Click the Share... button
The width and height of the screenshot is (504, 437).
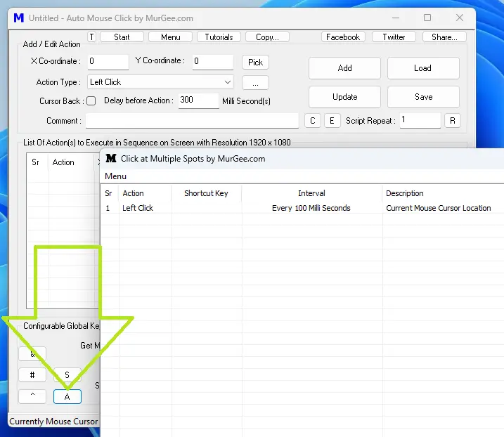coord(444,37)
